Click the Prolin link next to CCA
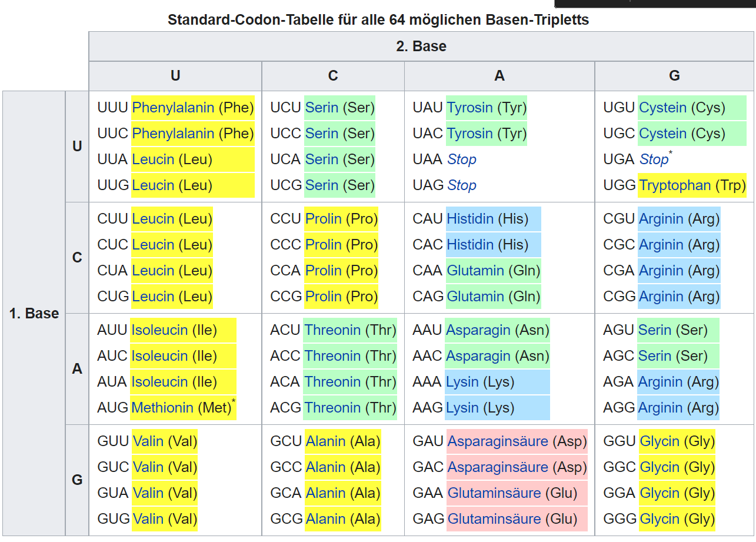 click(323, 271)
